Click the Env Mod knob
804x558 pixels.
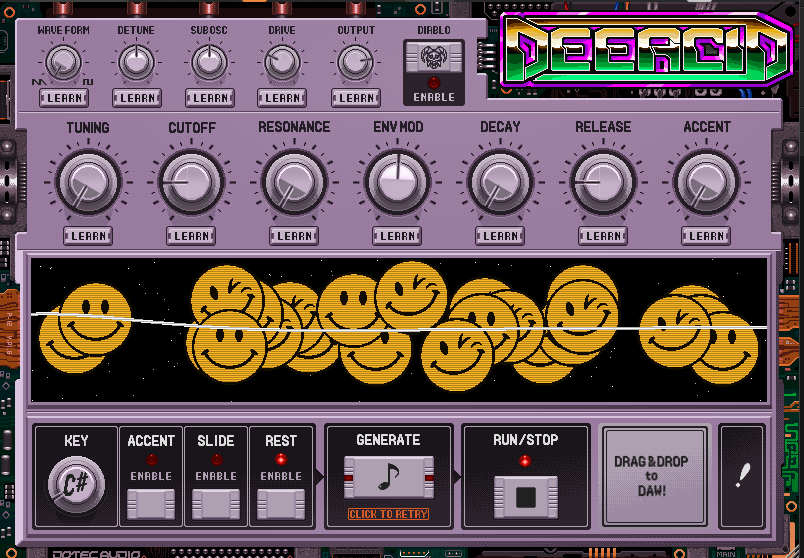tap(397, 182)
